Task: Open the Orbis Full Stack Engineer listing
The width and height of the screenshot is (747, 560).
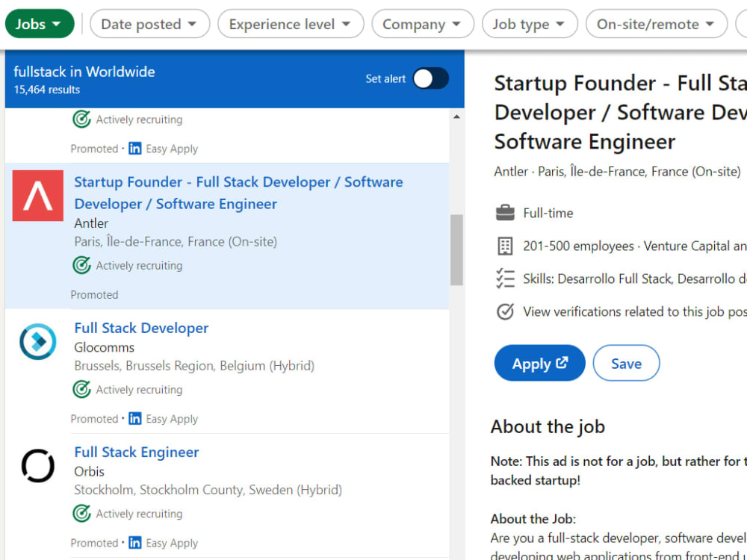Action: click(136, 452)
